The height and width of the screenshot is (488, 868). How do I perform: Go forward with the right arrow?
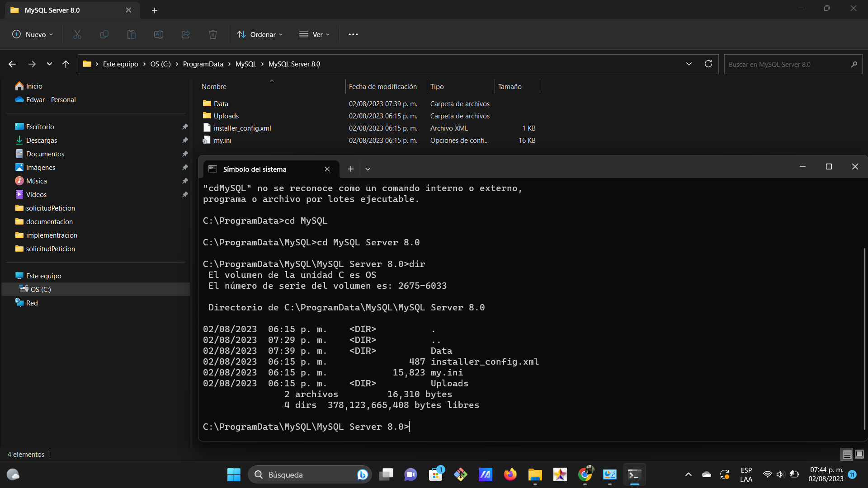tap(32, 64)
